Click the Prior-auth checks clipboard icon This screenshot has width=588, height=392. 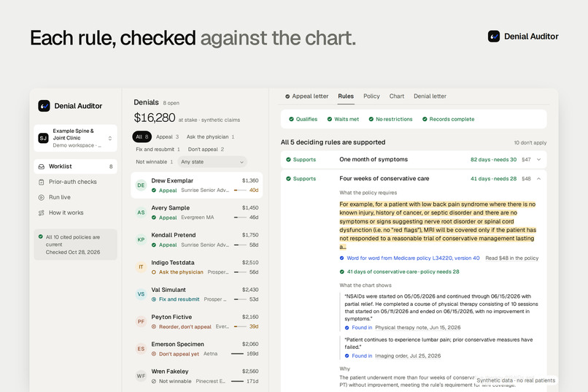42,182
